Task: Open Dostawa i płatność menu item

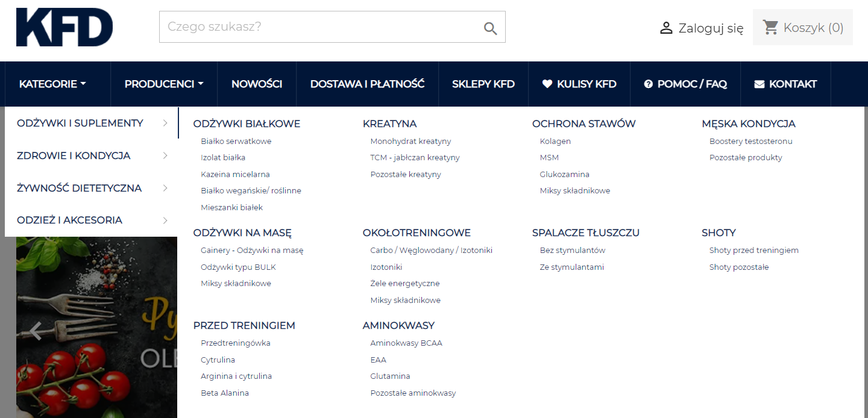Action: [x=367, y=84]
